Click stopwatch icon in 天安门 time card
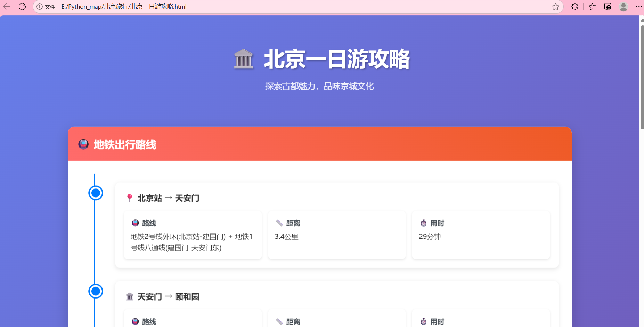The height and width of the screenshot is (327, 644). (423, 321)
